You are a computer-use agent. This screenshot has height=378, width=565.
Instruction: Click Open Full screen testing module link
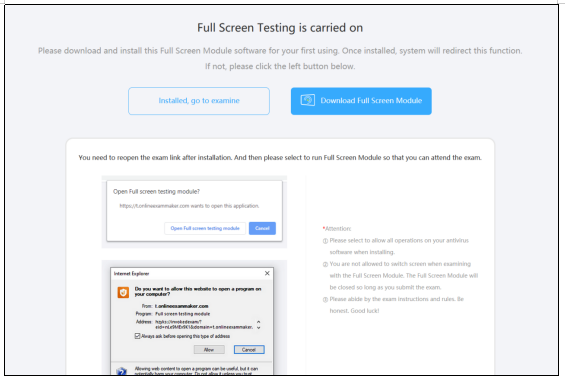tap(205, 228)
